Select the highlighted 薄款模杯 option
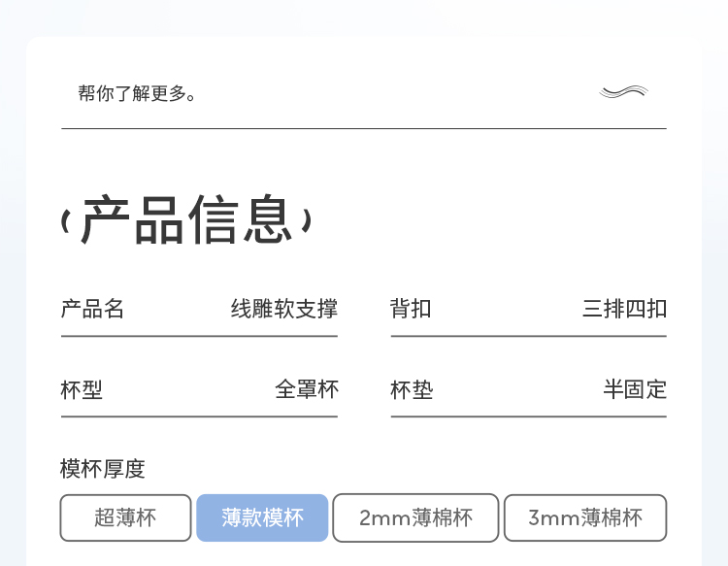The height and width of the screenshot is (566, 728). coord(262,517)
